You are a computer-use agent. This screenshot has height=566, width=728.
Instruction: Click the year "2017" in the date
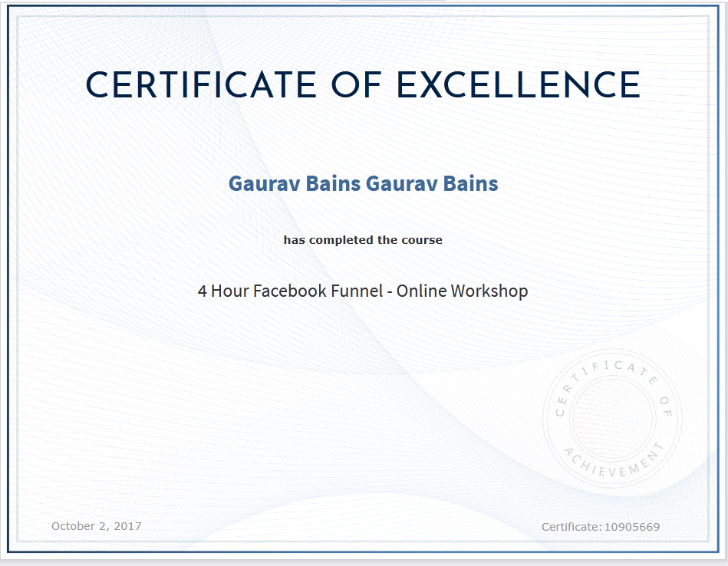127,526
